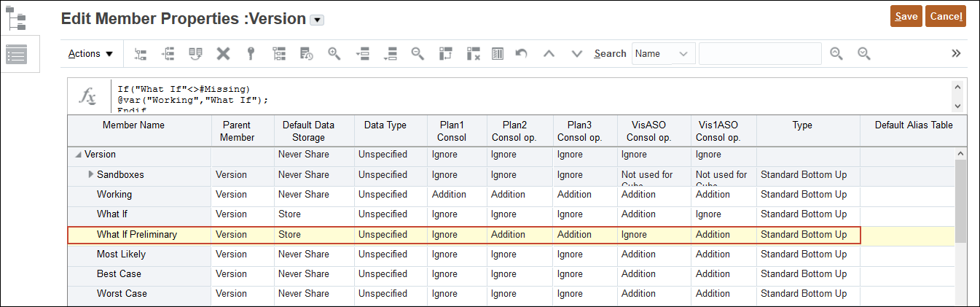
Task: Click the key-shaped access icon
Action: click(x=251, y=53)
